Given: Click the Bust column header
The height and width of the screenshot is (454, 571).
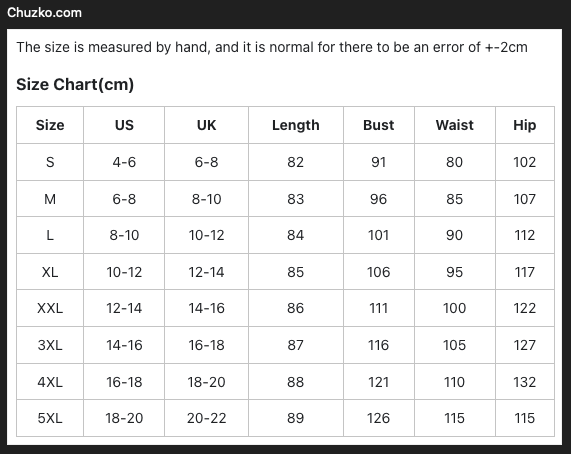Looking at the screenshot, I should coord(379,125).
